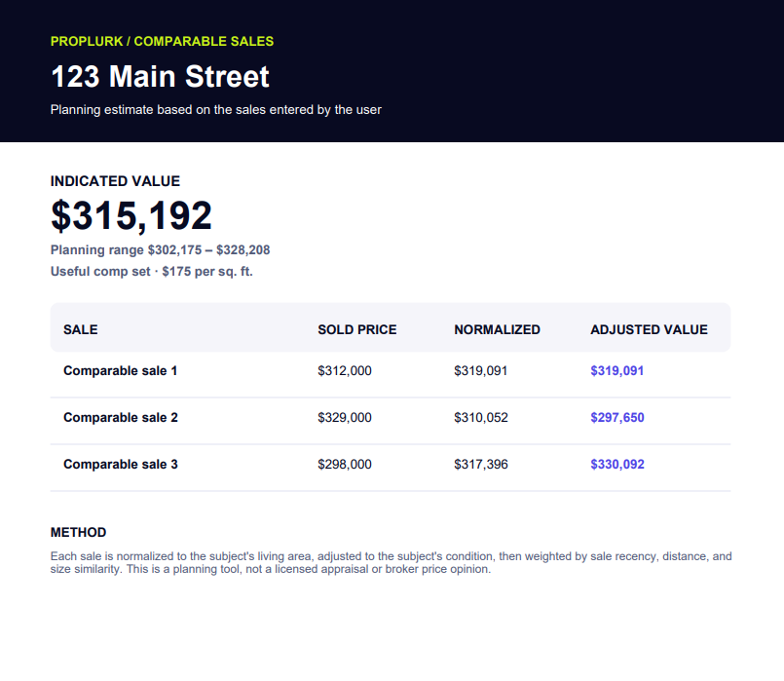Viewport: 784px width, 681px height.
Task: Click adjusted value $297,650
Action: tap(617, 418)
